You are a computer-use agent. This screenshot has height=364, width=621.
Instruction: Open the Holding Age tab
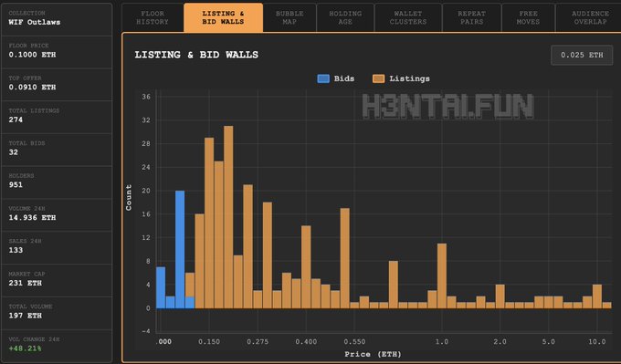(x=345, y=18)
